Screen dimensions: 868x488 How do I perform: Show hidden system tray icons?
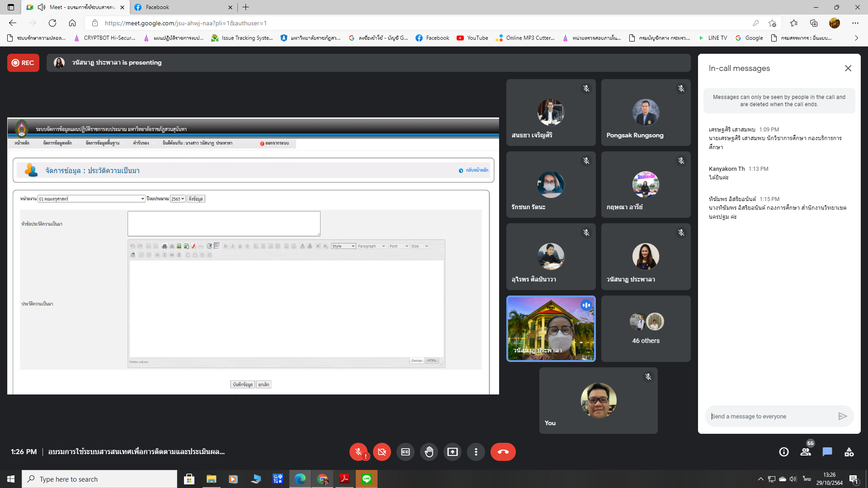point(760,479)
